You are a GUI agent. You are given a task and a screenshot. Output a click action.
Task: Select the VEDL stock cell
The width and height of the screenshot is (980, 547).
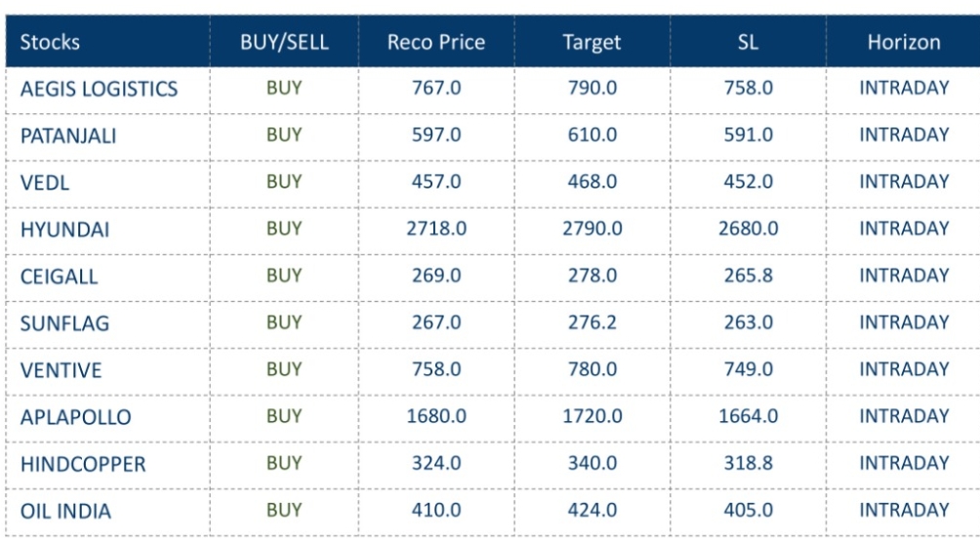click(x=43, y=183)
